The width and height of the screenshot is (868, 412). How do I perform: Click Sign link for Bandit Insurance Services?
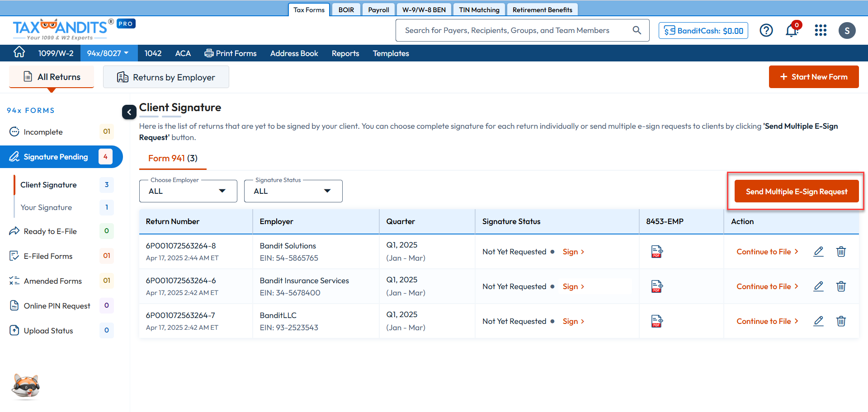[573, 286]
